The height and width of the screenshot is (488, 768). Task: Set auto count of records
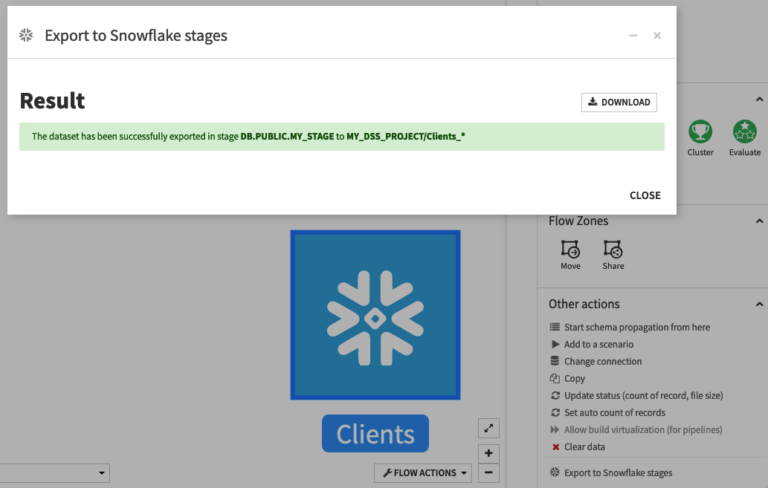tap(614, 413)
